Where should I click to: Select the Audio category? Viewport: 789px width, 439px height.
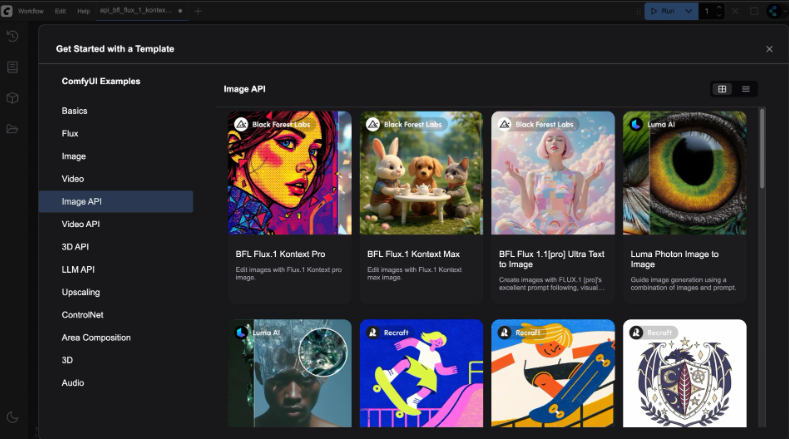click(x=116, y=383)
